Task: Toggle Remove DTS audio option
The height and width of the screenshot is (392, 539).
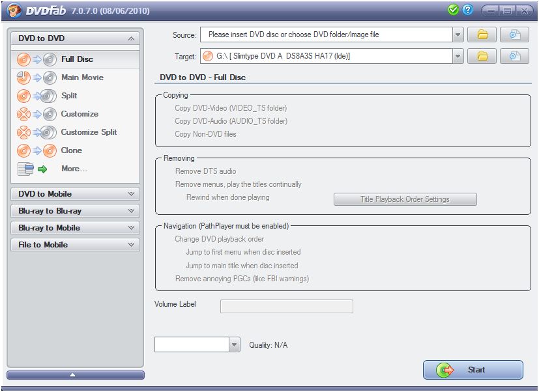Action: (205, 171)
